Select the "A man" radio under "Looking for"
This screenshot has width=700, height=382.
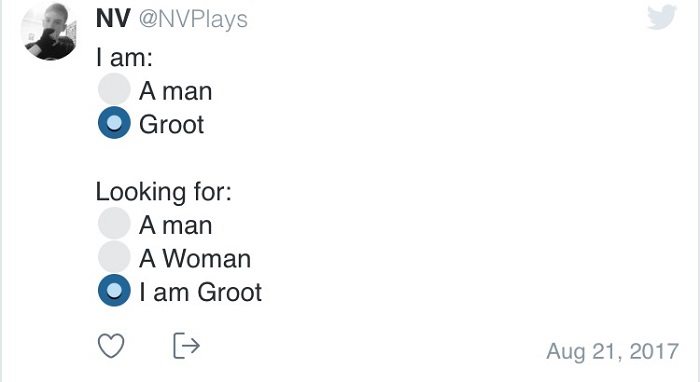[x=114, y=223]
